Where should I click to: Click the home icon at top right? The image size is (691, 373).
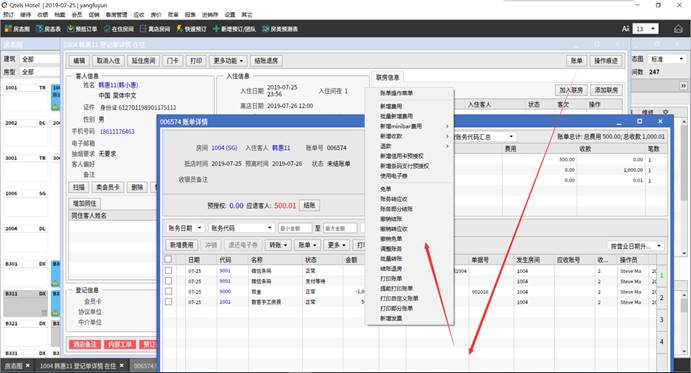coord(678,29)
